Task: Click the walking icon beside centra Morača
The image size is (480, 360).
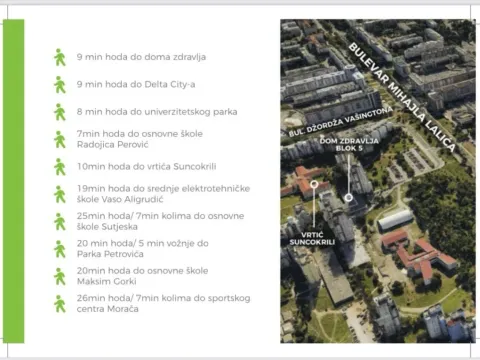Action: (60, 304)
